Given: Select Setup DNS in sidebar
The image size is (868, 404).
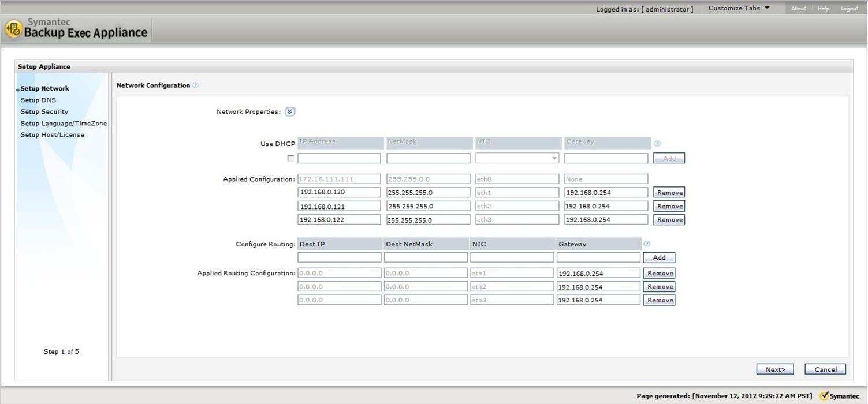Looking at the screenshot, I should [38, 100].
